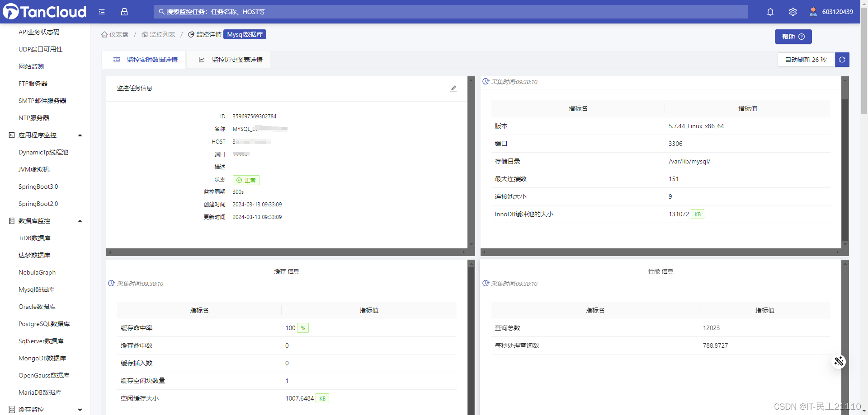Click the 查询总数 value 12023
The image size is (868, 415).
coord(711,328)
